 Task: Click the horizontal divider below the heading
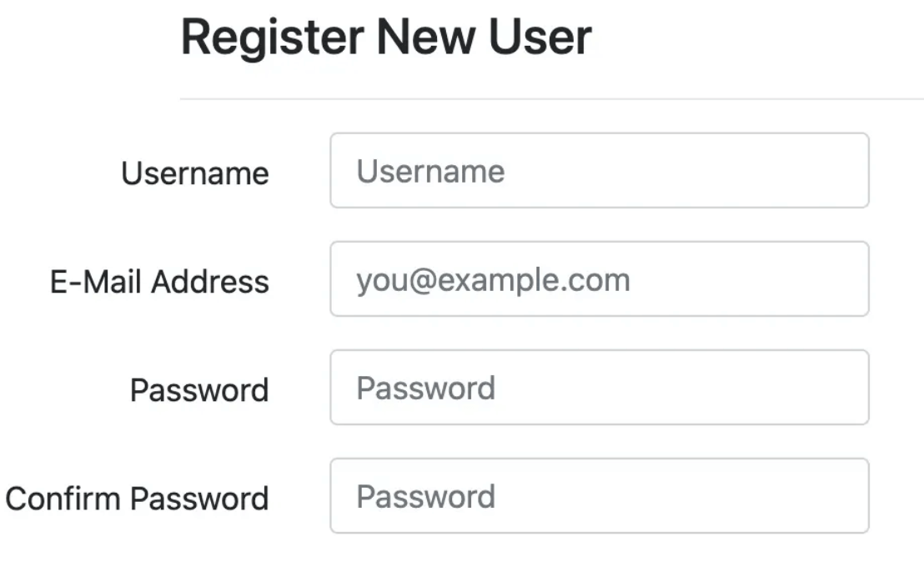point(550,99)
